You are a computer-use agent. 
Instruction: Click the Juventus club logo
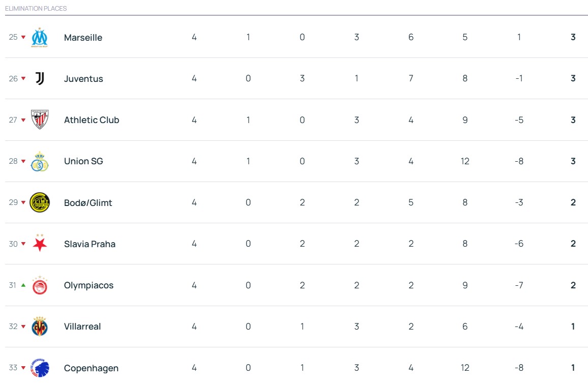[x=40, y=79]
